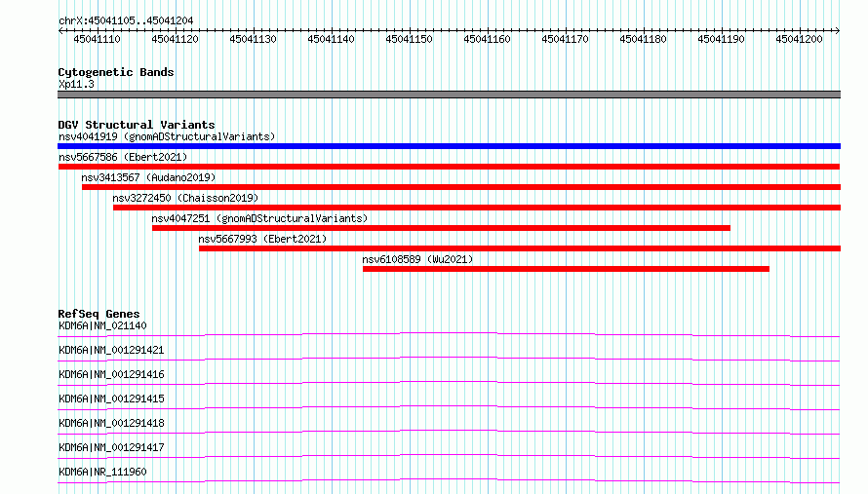Screen dimensions: 868x494
Task: Select transcript KDM6A|NM_001291421 label
Action: (x=111, y=350)
